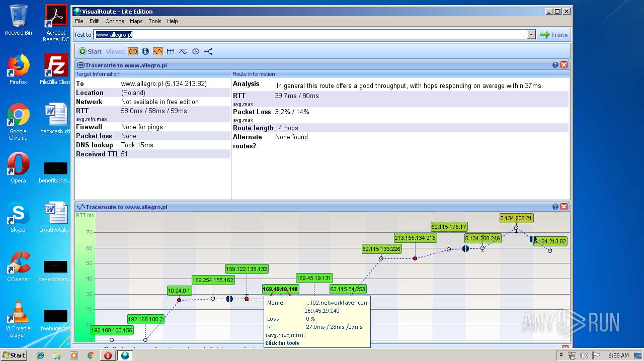This screenshot has width=644, height=362.
Task: Click hop label 169.254.155.162
Action: pyautogui.click(x=213, y=280)
